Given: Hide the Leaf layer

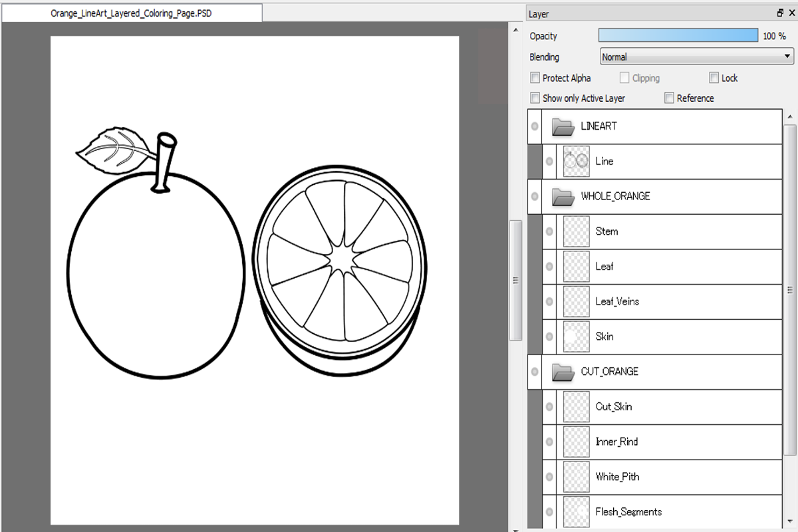Looking at the screenshot, I should (x=549, y=267).
